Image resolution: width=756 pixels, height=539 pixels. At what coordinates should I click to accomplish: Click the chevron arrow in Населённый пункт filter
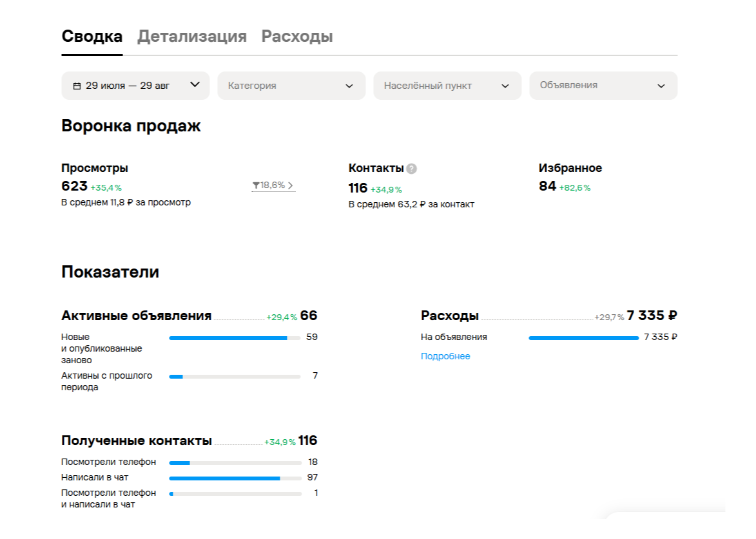[505, 86]
